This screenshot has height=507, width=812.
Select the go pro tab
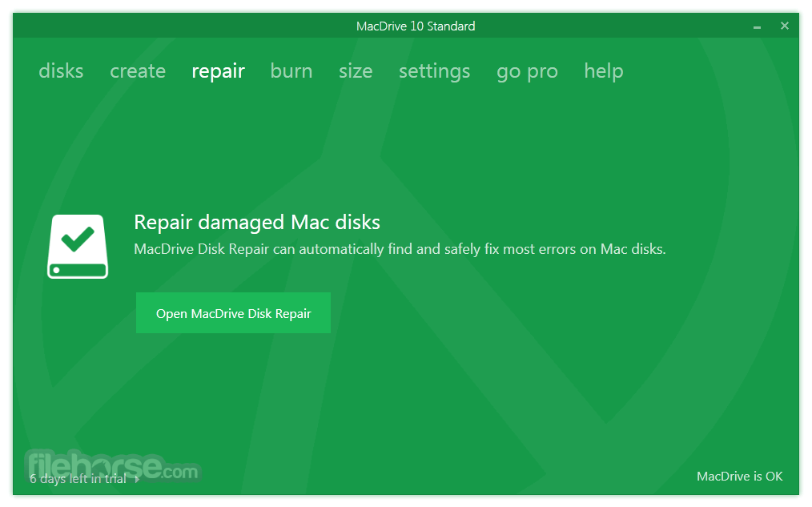527,72
